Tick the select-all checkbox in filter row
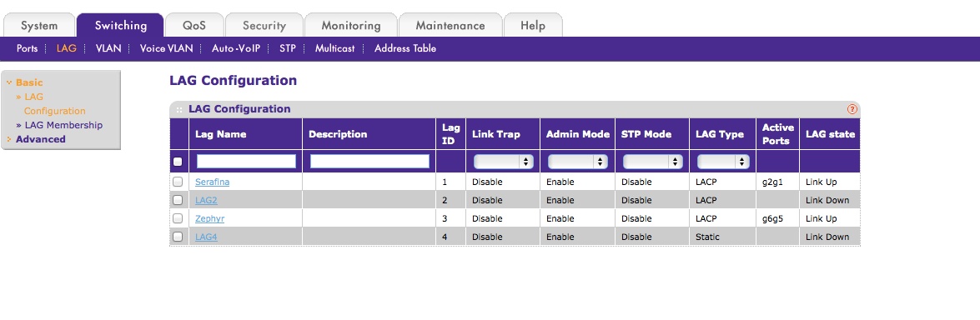Screen dimensions: 980x320 click(178, 162)
